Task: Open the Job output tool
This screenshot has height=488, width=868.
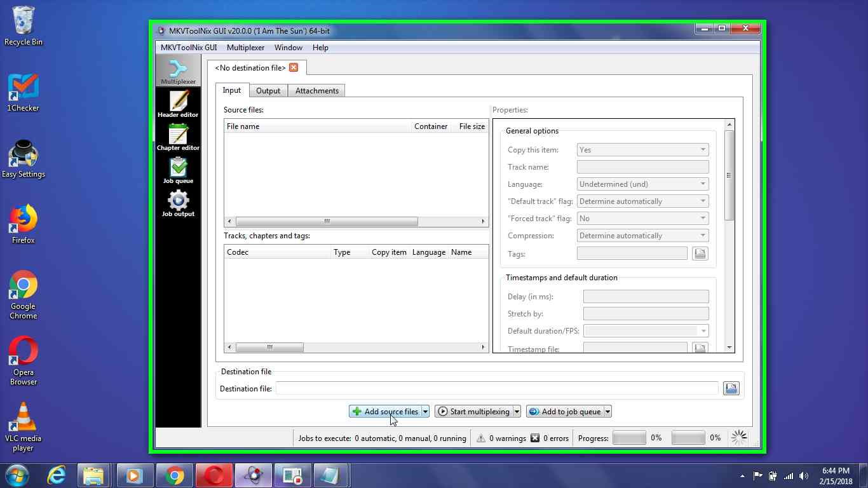Action: point(178,203)
